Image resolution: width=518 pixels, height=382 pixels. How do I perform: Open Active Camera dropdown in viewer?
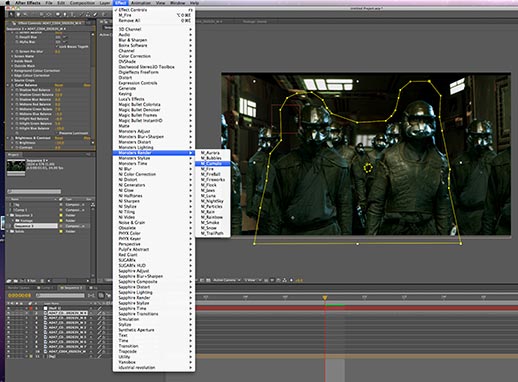pos(226,280)
